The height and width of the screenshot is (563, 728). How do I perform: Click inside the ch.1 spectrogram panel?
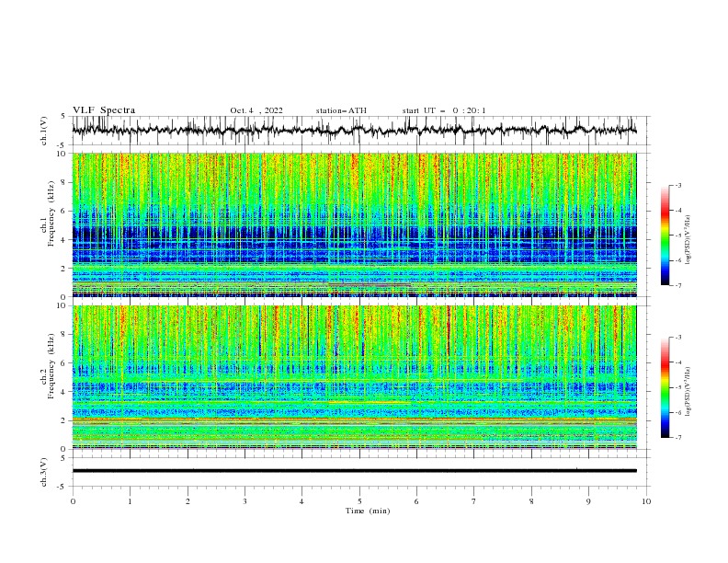[355, 224]
